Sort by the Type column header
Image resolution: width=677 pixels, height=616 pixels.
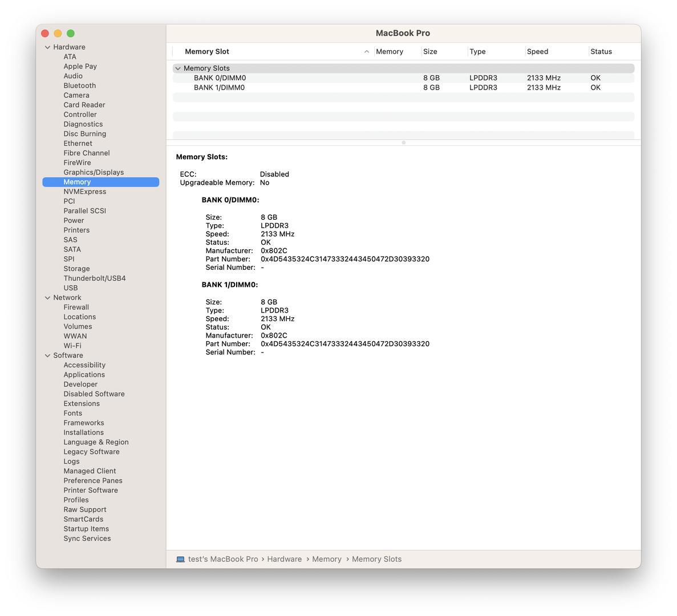tap(497, 51)
